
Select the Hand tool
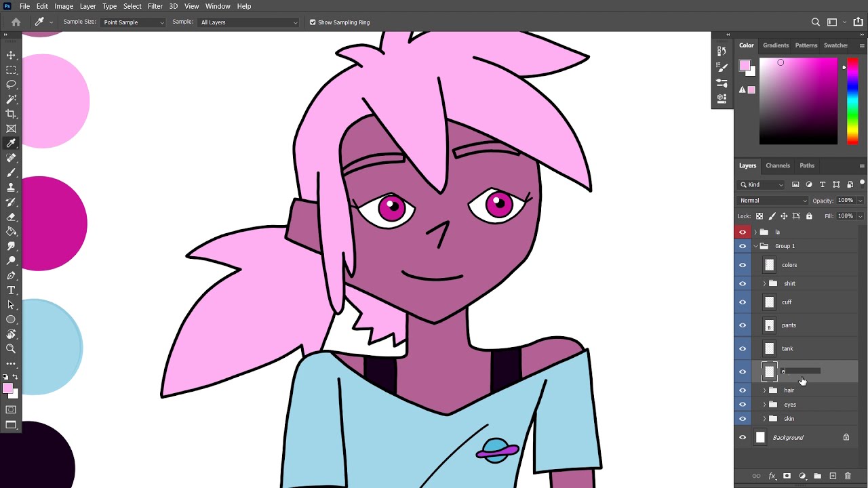pos(11,334)
